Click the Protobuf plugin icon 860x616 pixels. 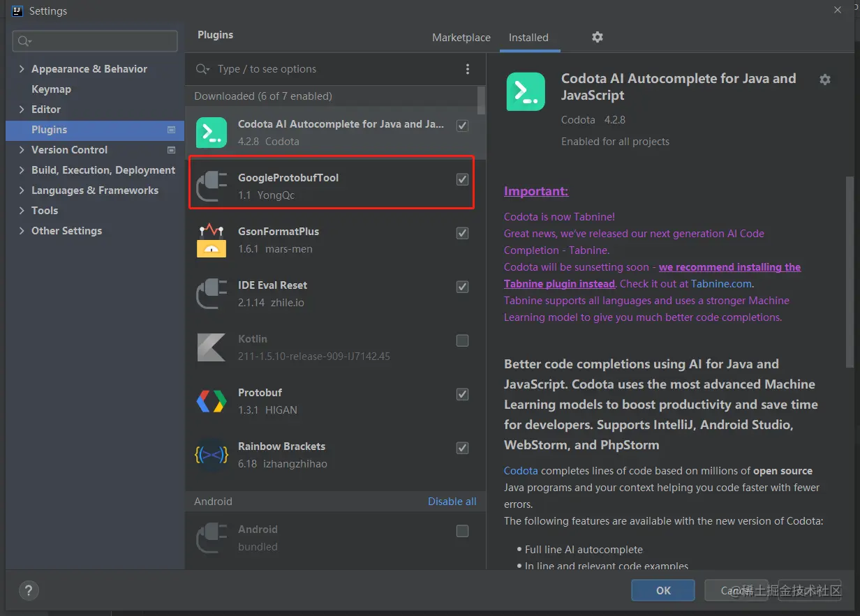coord(212,401)
